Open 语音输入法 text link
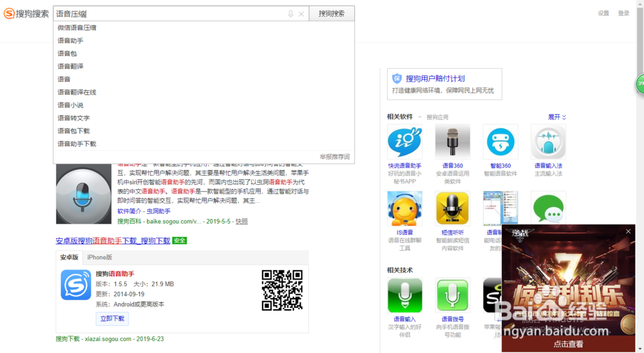Viewport: 644px width, 353px height. pos(548,166)
